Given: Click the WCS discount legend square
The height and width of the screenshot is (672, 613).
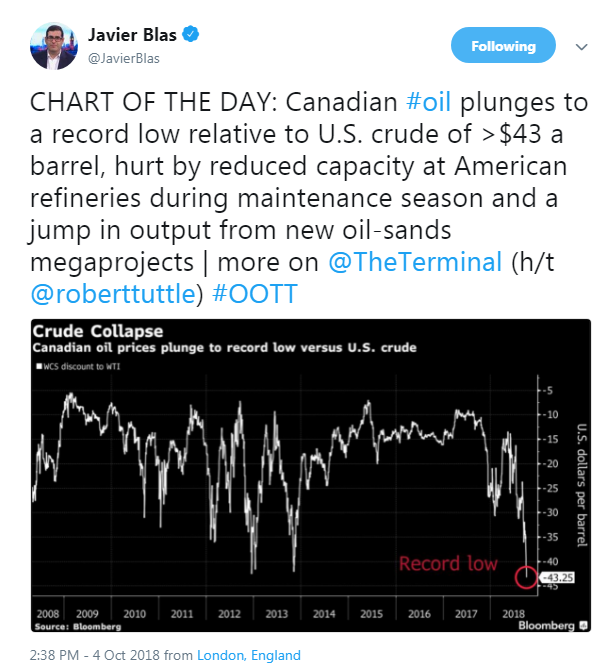Looking at the screenshot, I should [x=39, y=366].
